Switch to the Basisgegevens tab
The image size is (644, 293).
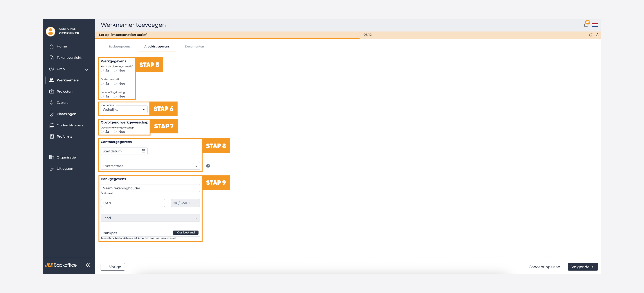pyautogui.click(x=119, y=47)
